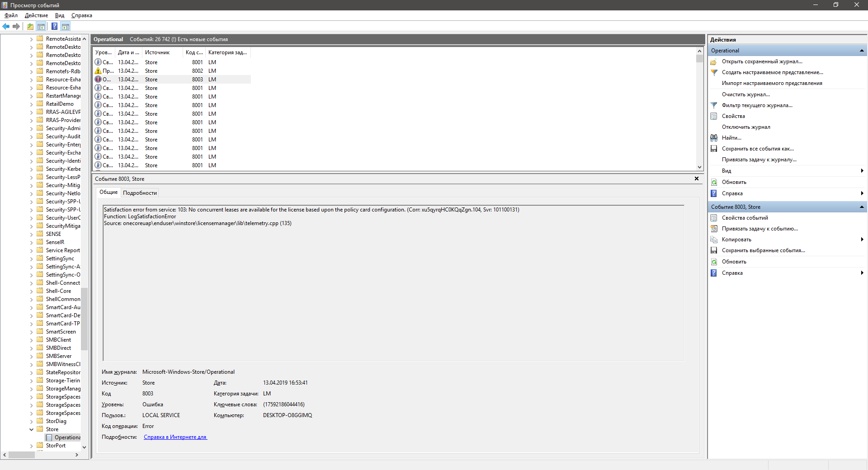This screenshot has height=470, width=868.
Task: Click the Копировать icon in the actions pane
Action: pyautogui.click(x=714, y=240)
